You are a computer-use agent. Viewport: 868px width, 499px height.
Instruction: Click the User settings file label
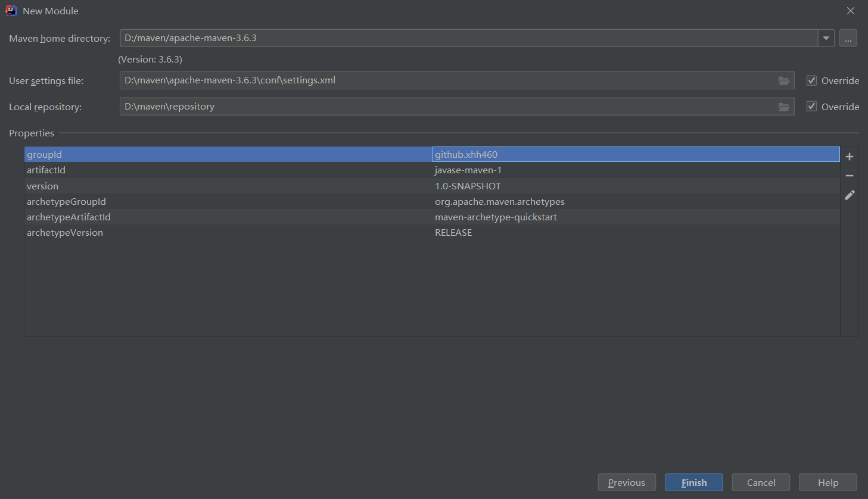(x=46, y=80)
